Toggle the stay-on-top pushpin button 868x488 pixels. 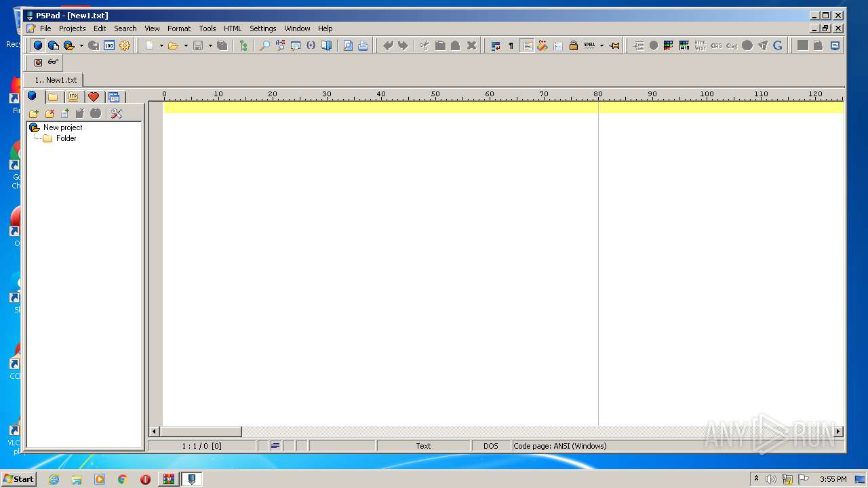[614, 45]
